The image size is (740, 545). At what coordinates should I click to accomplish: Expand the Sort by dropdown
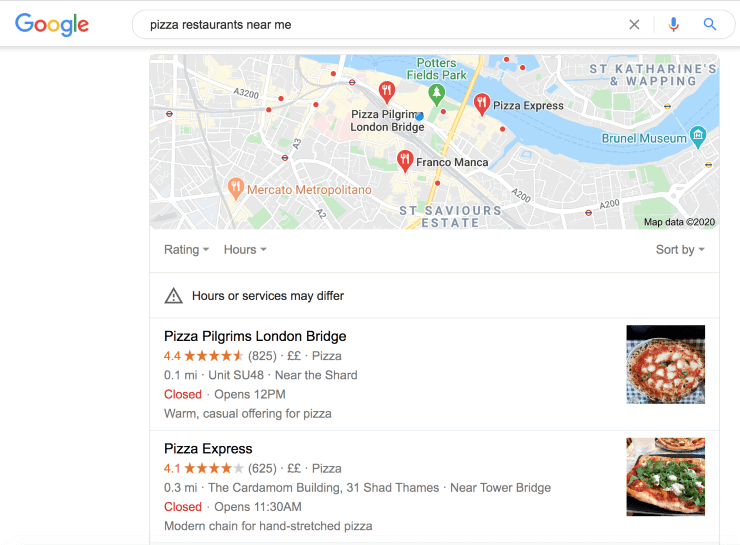[x=680, y=250]
